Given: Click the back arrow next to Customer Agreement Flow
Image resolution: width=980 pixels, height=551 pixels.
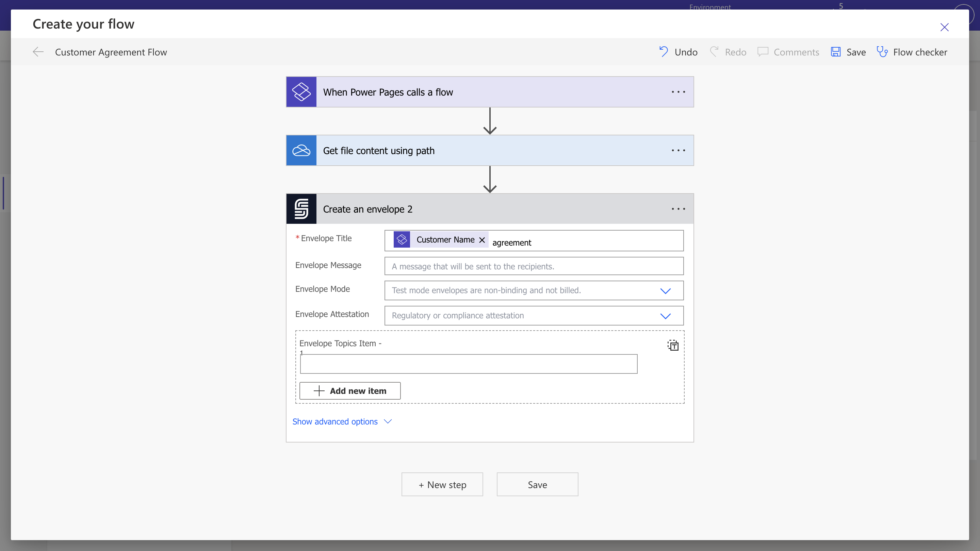Looking at the screenshot, I should (x=37, y=52).
